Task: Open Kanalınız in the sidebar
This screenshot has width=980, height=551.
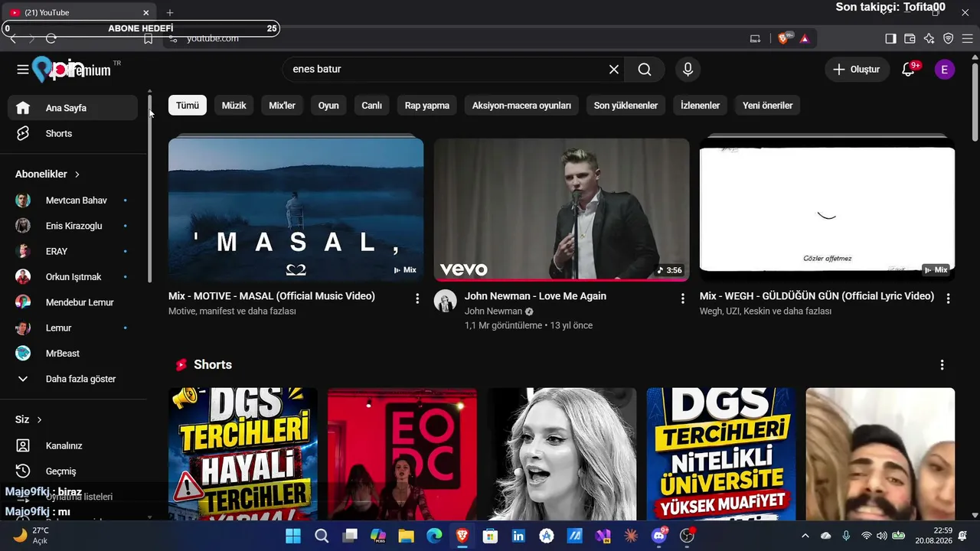Action: coord(73,445)
